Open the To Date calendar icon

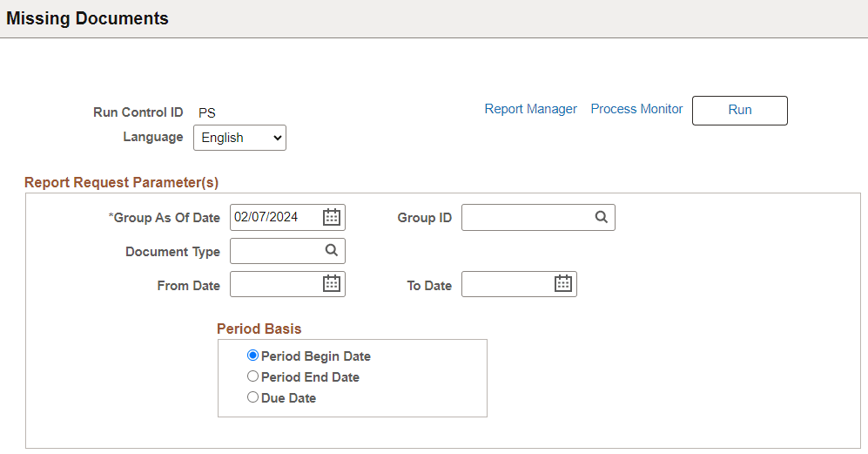[563, 284]
